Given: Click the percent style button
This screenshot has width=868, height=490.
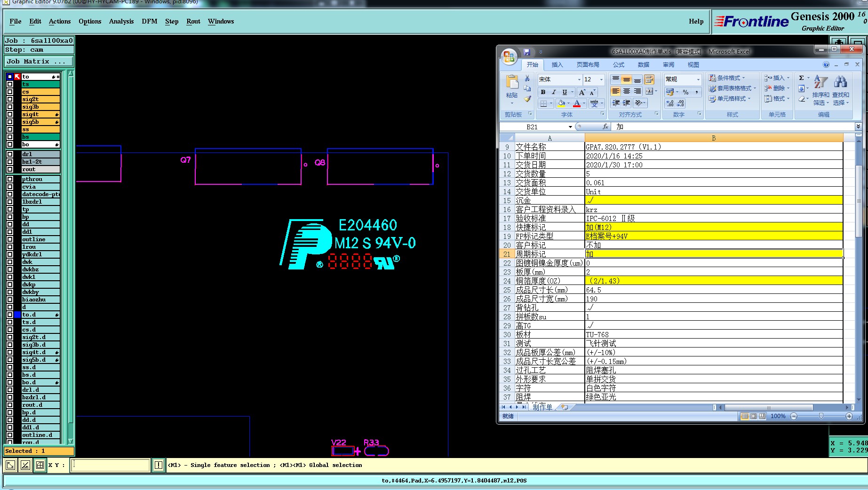Looking at the screenshot, I should click(x=685, y=92).
